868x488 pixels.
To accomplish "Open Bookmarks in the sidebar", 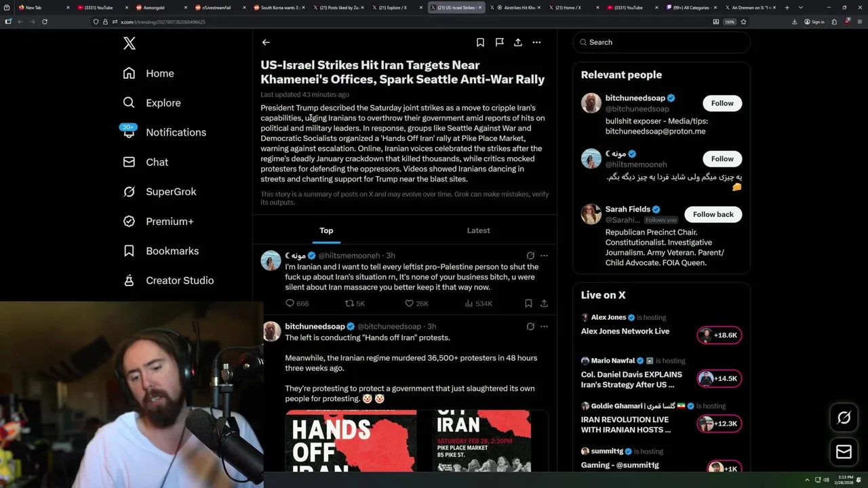I will [x=161, y=251].
